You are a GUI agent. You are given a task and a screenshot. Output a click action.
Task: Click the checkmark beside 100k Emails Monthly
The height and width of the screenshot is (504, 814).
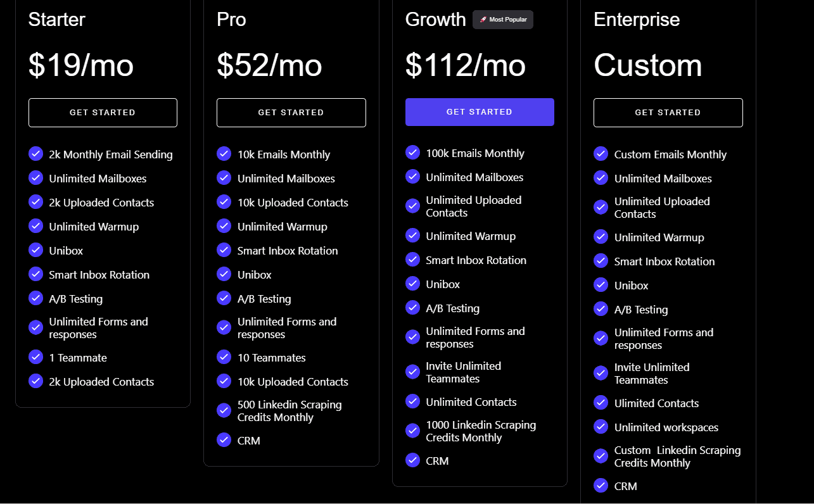[x=412, y=153]
